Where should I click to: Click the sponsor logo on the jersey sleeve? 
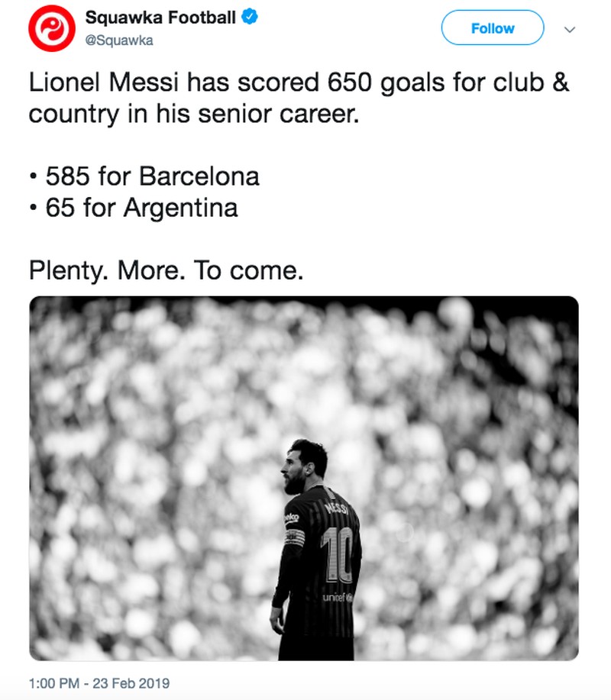point(292,518)
